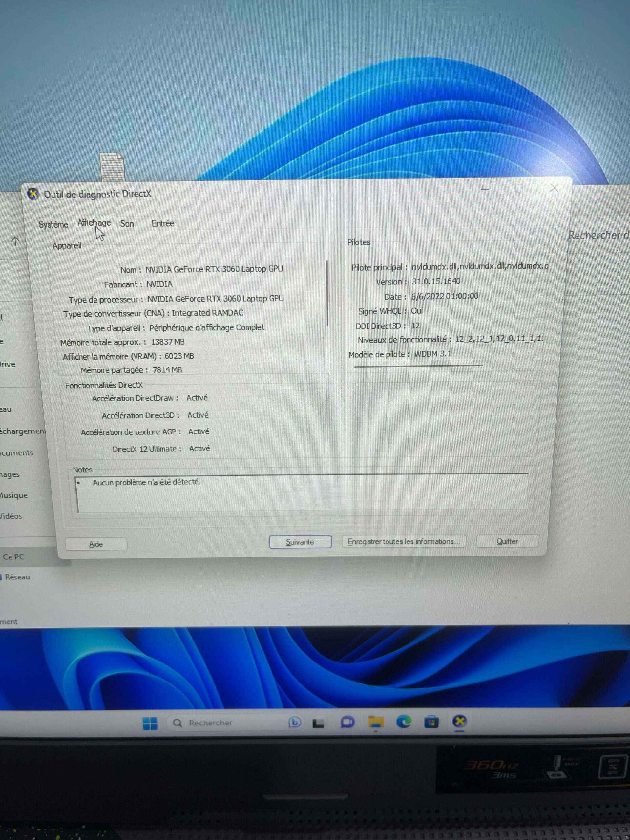Click DirectX 12 Ultimate 'Activé' value
The image size is (630, 840).
click(x=200, y=449)
